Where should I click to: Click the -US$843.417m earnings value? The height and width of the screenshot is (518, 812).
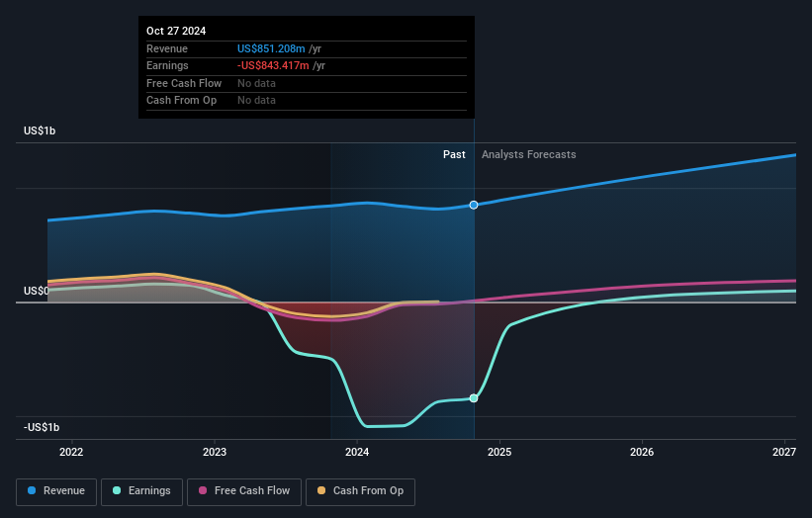click(273, 65)
